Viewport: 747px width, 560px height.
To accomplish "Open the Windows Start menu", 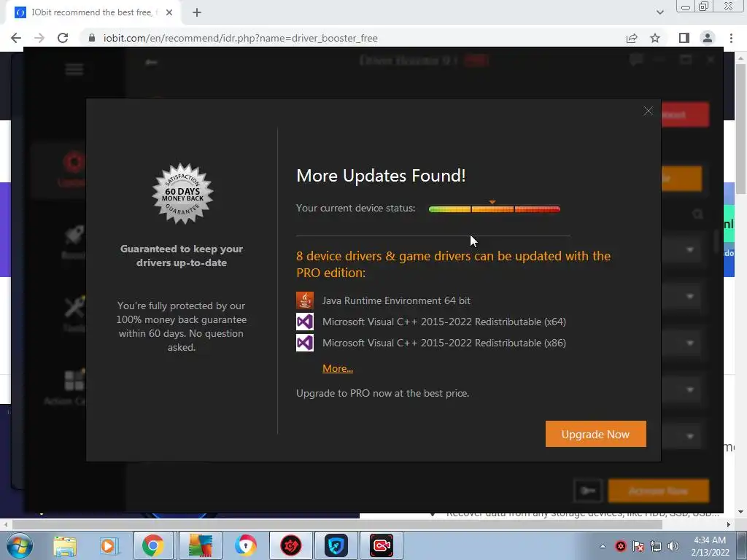I will coord(19,545).
